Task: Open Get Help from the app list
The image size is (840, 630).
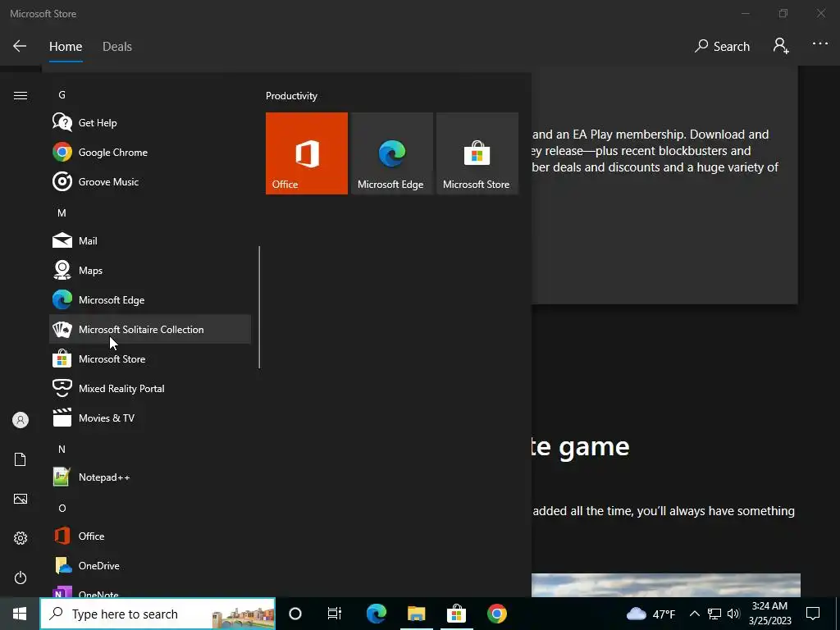Action: 150,123
